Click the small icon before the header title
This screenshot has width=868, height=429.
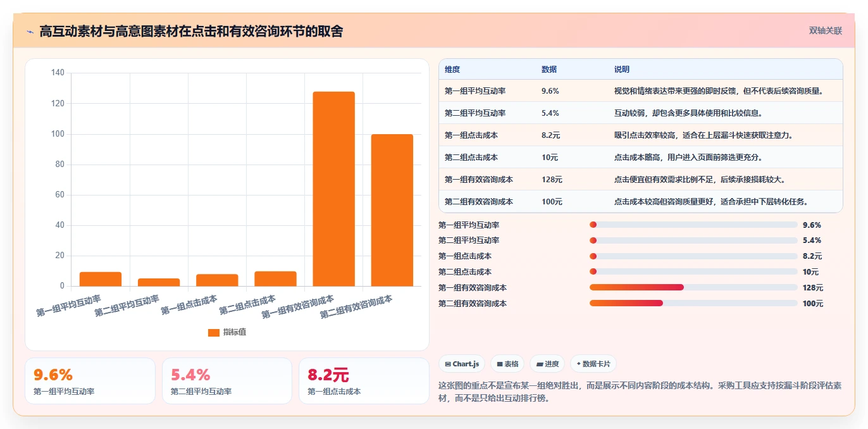(x=30, y=31)
